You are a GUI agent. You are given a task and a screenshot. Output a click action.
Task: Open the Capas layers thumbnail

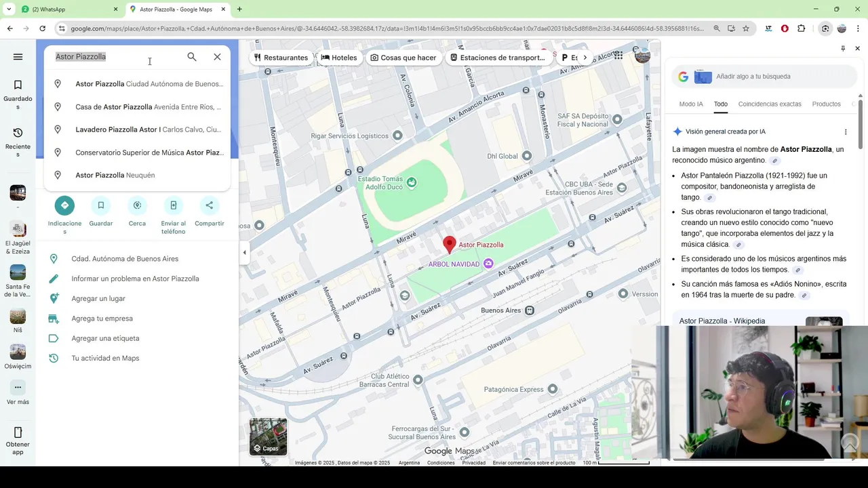point(269,436)
